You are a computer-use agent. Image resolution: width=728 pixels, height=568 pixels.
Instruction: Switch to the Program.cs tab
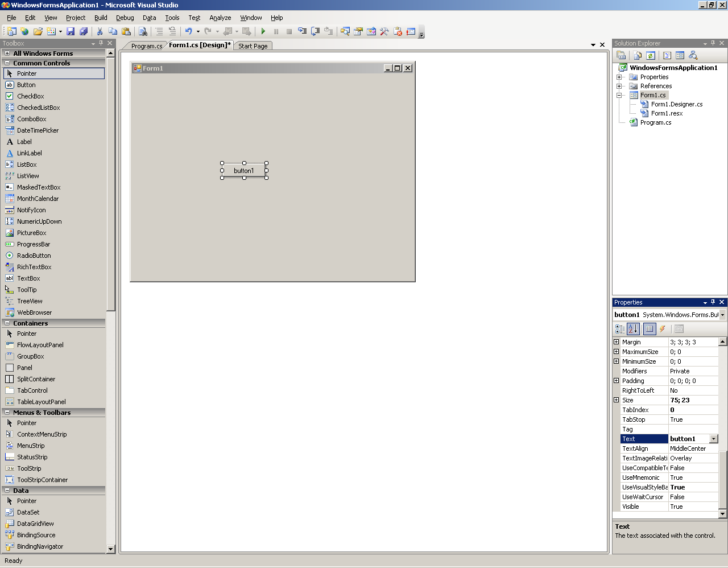click(146, 46)
